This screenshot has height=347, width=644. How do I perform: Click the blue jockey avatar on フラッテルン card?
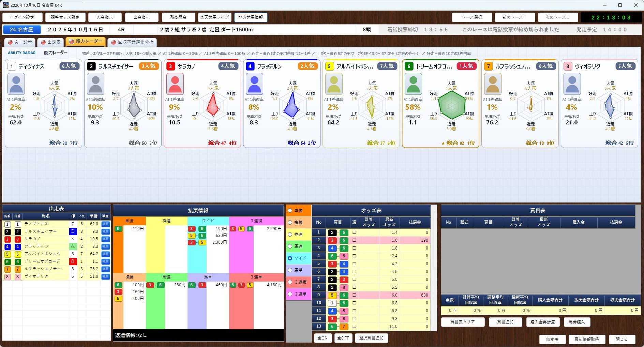[x=254, y=84]
